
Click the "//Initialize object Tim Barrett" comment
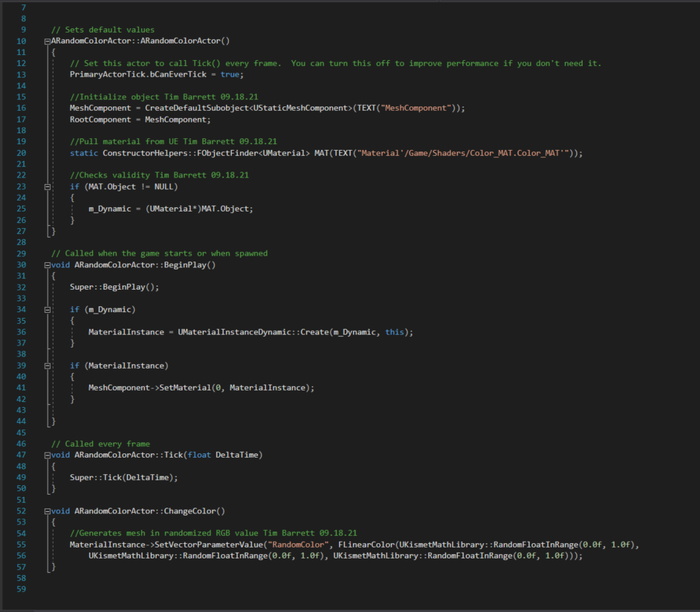164,97
